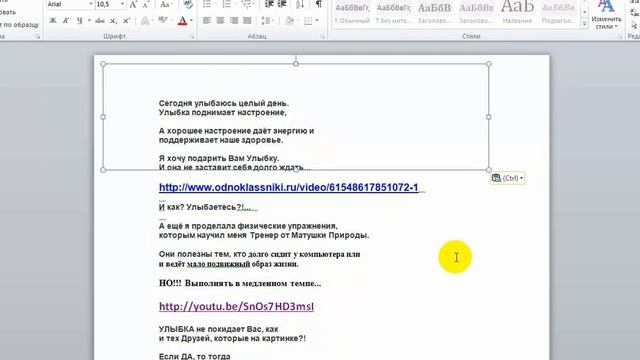The image size is (640, 360).
Task: Click the text 'Я хочу подарить Вам Улыбку.'
Action: tap(219, 158)
